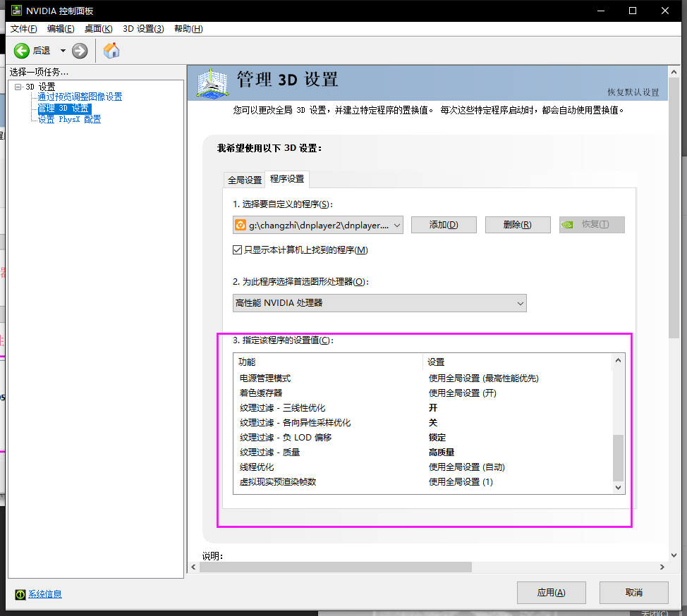The width and height of the screenshot is (687, 616).
Task: Click 恢复默认设置 link in header
Action: point(633,92)
